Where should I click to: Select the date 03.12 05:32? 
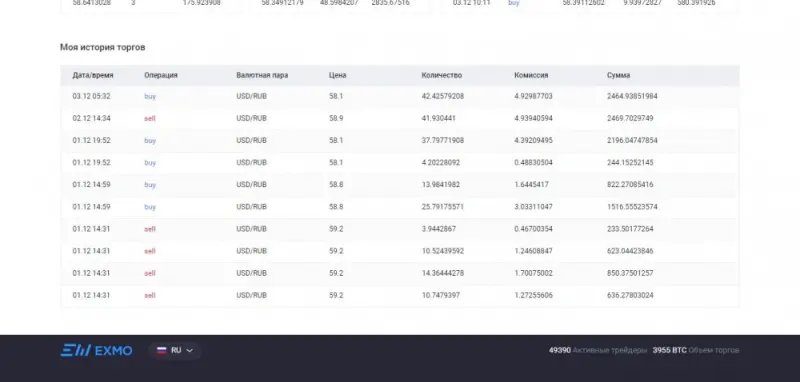click(x=91, y=96)
